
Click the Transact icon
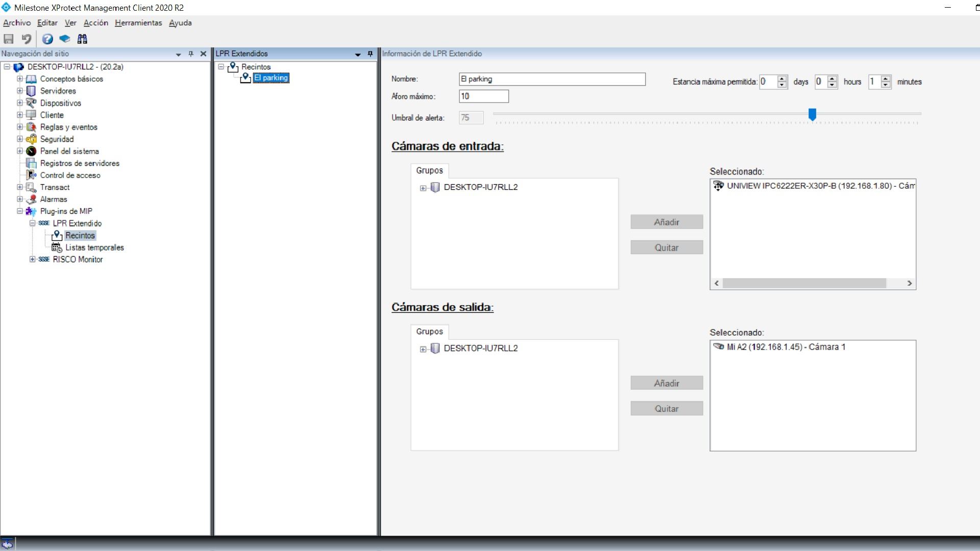[31, 187]
